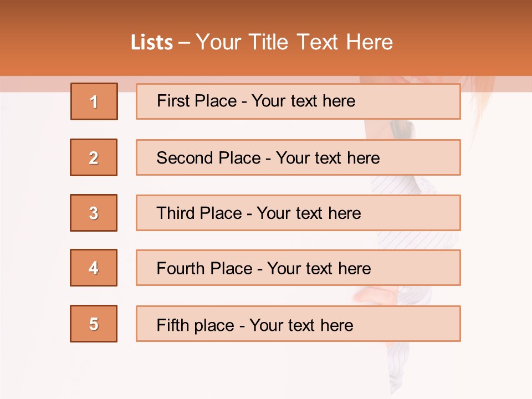Click the First Place text box

pyautogui.click(x=298, y=101)
